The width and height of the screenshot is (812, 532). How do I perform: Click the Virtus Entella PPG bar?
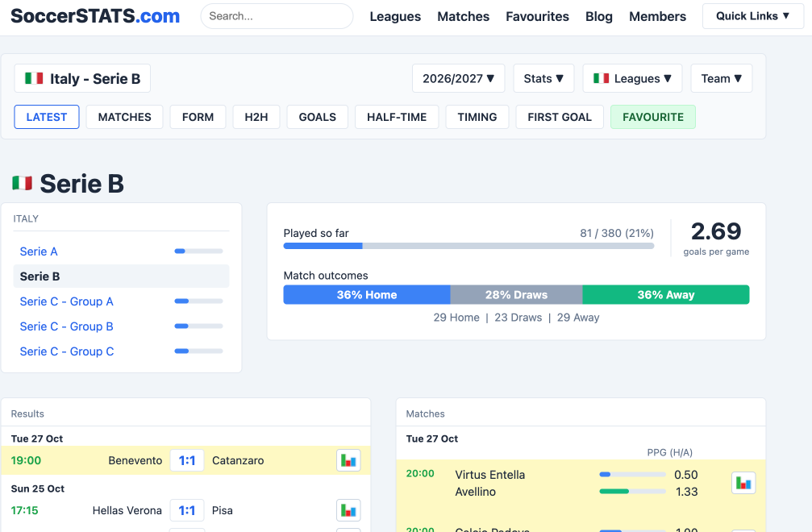tap(632, 475)
